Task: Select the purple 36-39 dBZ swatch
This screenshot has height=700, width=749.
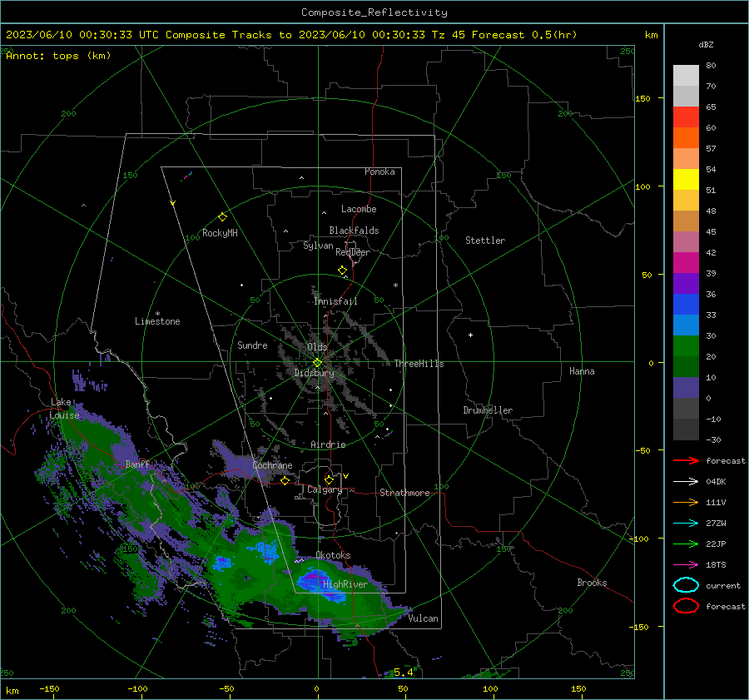Action: [x=686, y=283]
